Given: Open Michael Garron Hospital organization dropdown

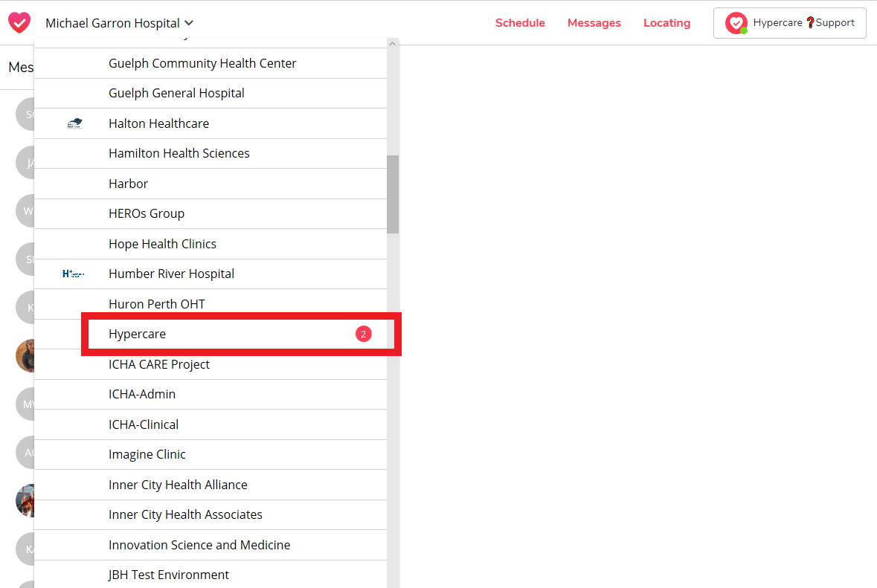Looking at the screenshot, I should pos(119,23).
